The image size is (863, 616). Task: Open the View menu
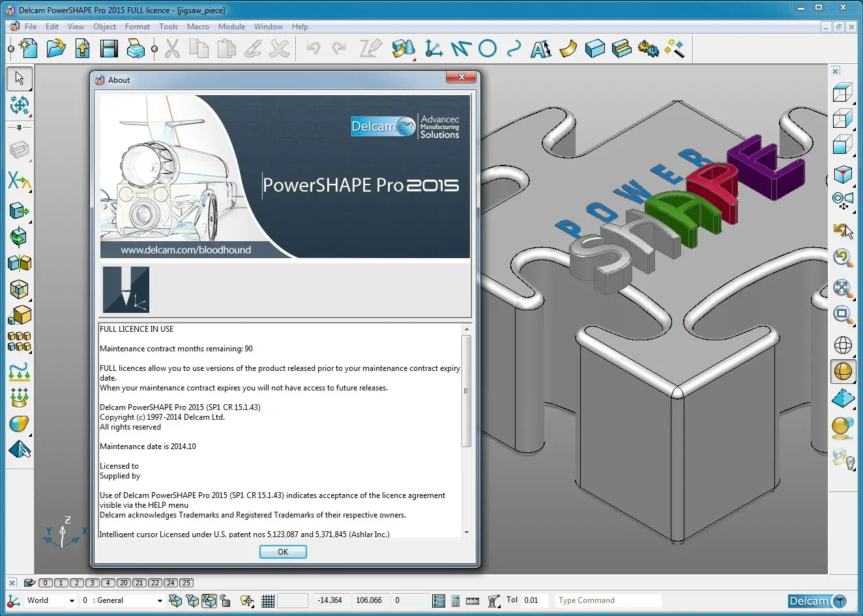(x=76, y=27)
